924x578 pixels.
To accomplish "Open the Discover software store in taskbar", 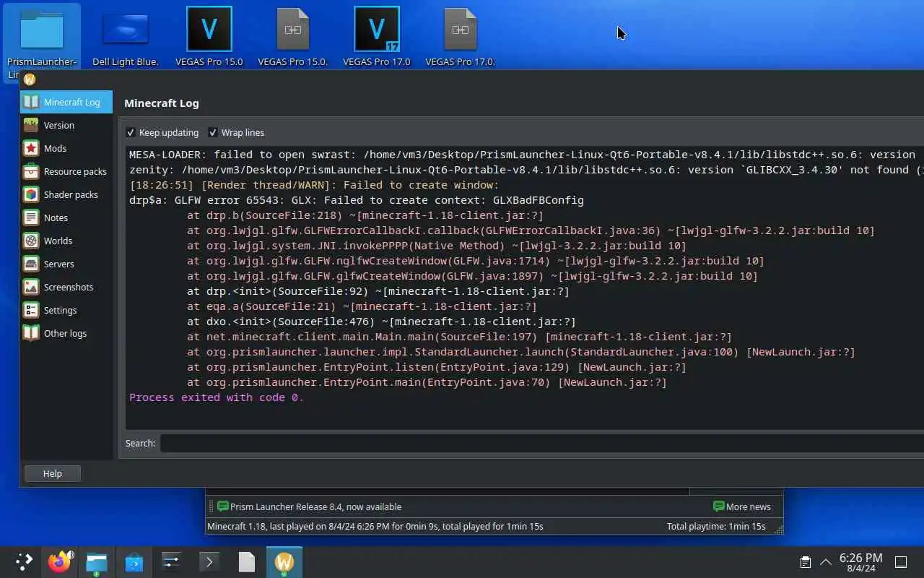I will point(134,561).
